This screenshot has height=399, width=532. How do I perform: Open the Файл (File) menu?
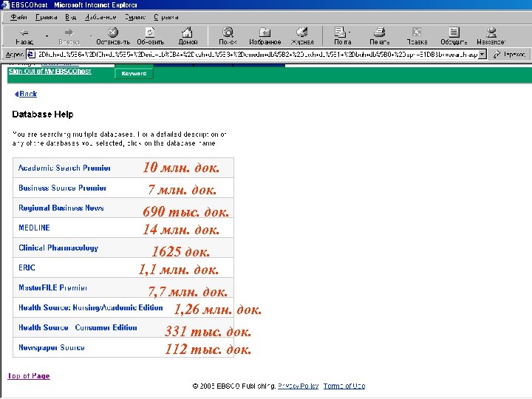tap(18, 17)
